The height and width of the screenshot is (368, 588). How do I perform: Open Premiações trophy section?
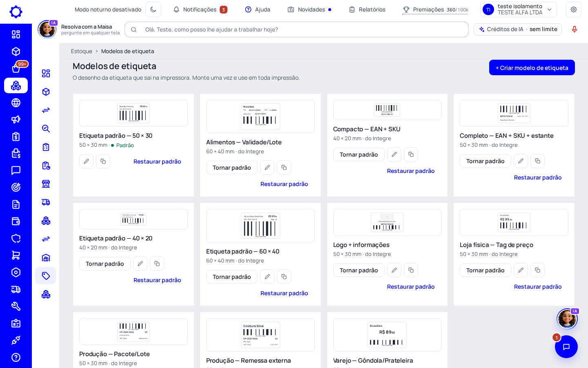(x=435, y=9)
